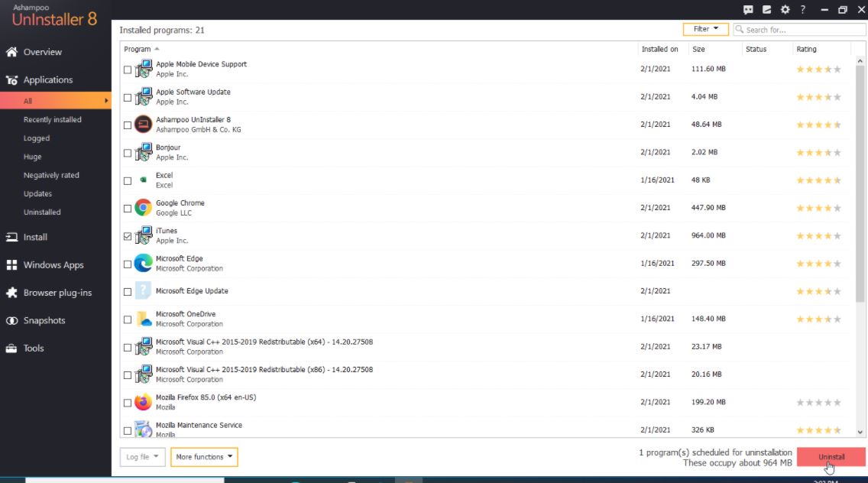Open the Filter dropdown
The image size is (868, 483).
tap(705, 29)
